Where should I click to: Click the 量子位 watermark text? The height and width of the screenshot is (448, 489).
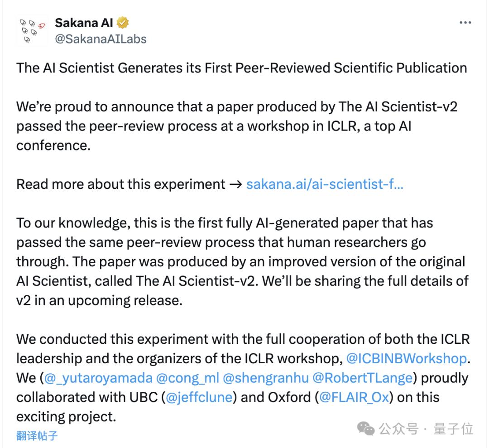click(x=453, y=429)
